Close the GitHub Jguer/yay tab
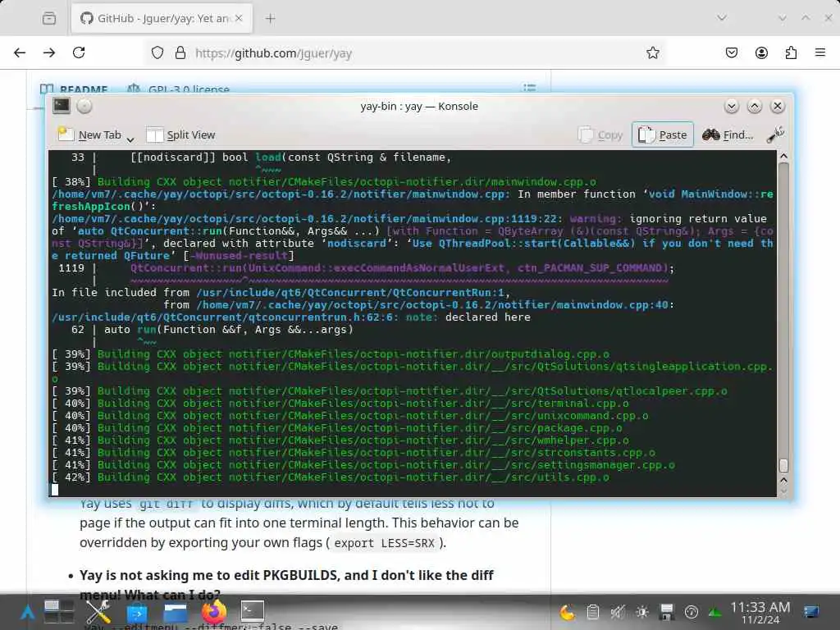840x630 pixels. [239, 18]
